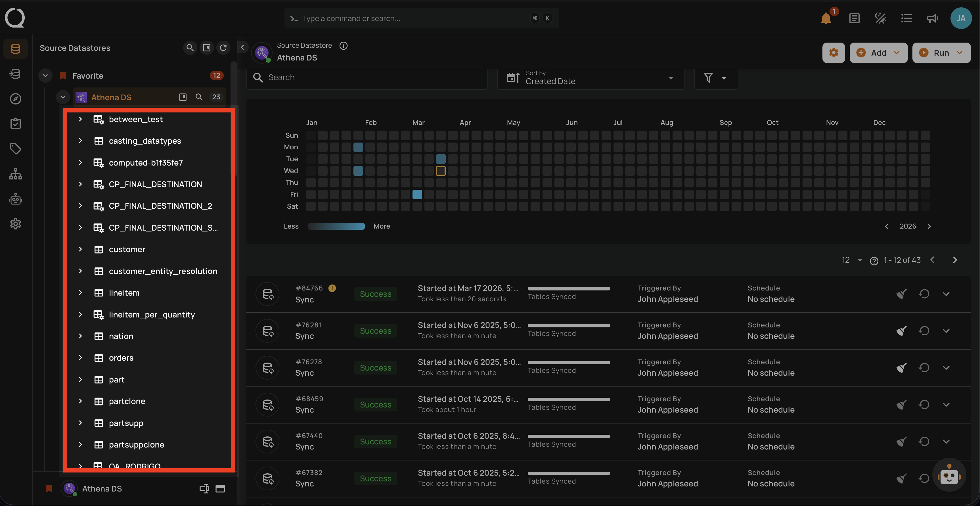Screen dimensions: 980x506
Task: Collapse the left tree panel arrow
Action: 242,47
